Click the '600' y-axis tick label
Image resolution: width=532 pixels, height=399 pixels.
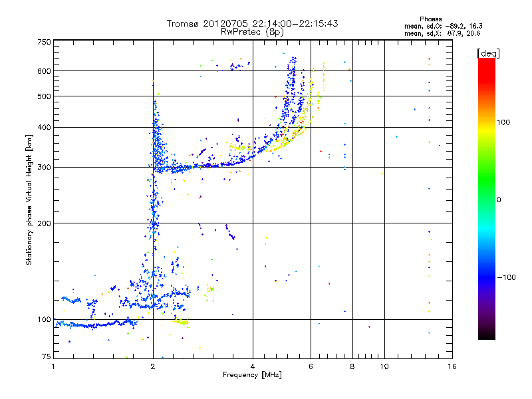44,71
